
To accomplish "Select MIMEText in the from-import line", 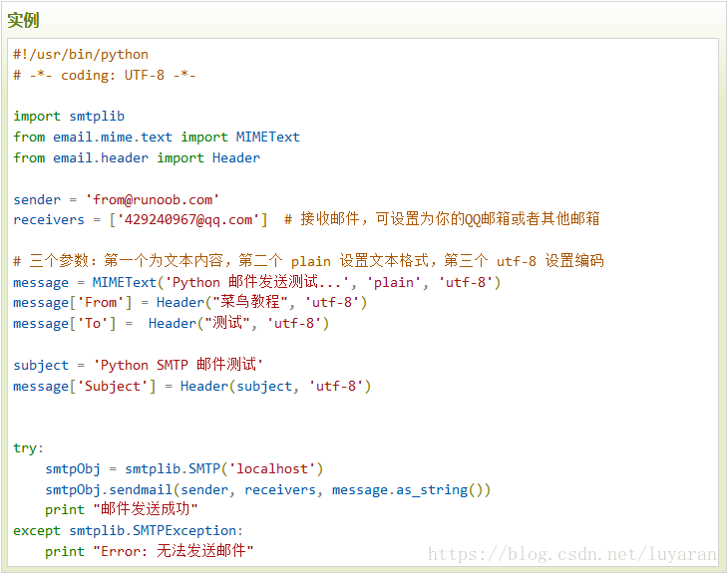I will pyautogui.click(x=268, y=137).
